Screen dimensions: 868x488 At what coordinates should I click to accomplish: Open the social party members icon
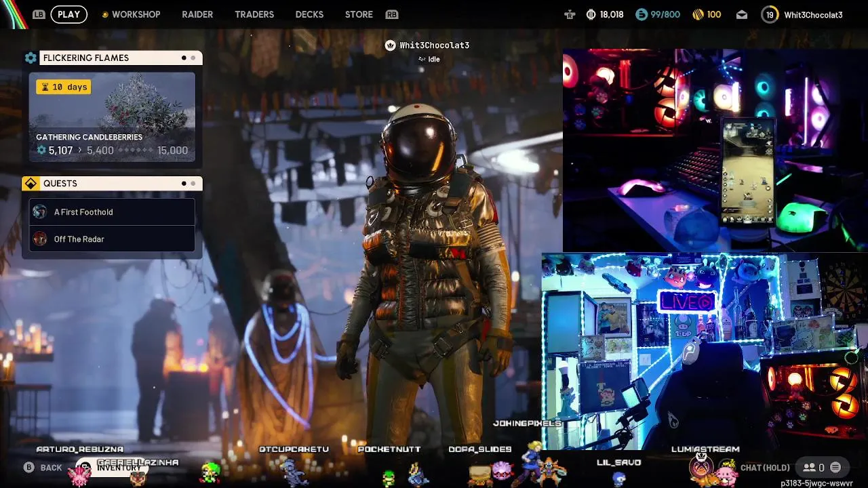tap(809, 468)
